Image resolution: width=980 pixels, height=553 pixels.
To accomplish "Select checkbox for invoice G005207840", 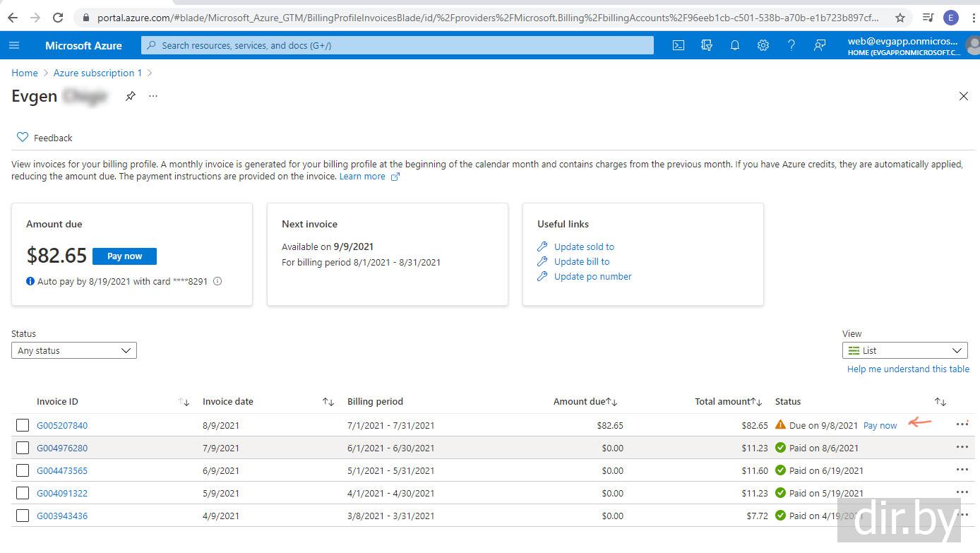I will coord(23,425).
